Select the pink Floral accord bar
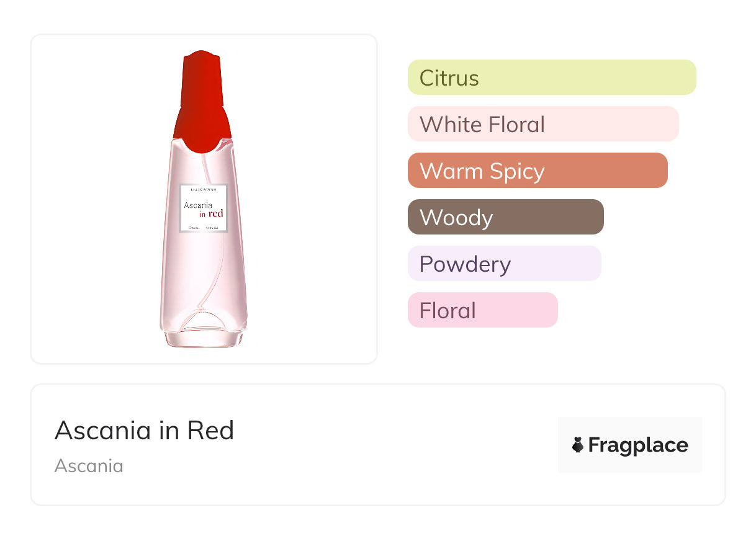This screenshot has width=756, height=536. click(482, 310)
